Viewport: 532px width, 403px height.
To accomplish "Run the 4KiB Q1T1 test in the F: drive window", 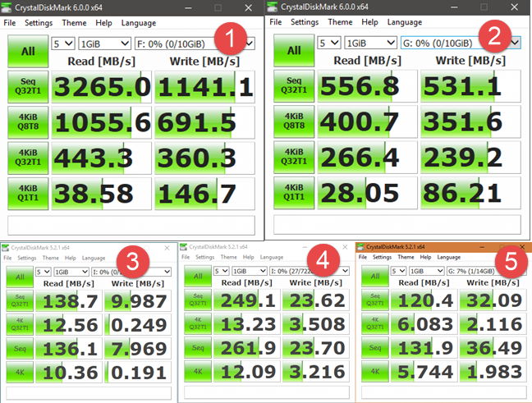I will 28,194.
